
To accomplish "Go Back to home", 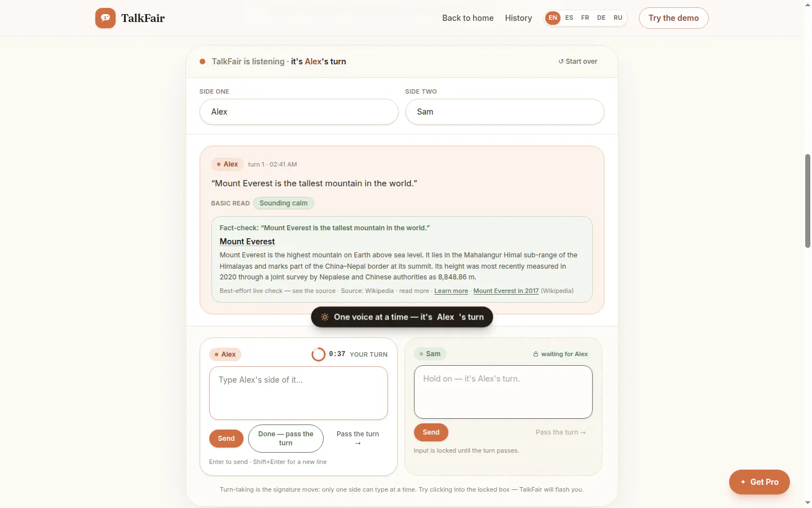I will (468, 18).
